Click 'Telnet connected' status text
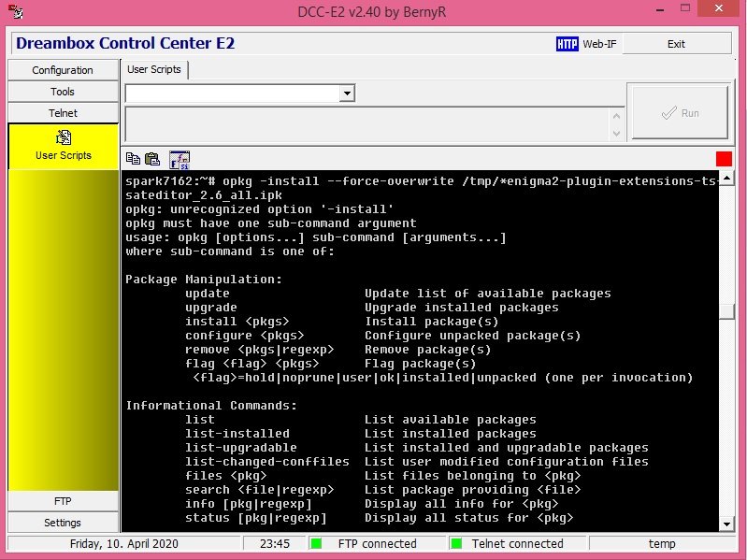Image resolution: width=747 pixels, height=560 pixels. point(517,543)
